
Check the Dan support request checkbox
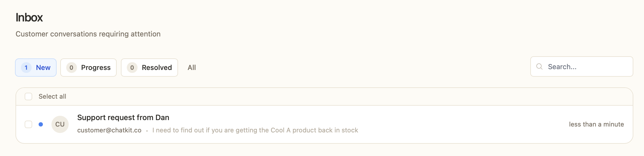tap(28, 124)
